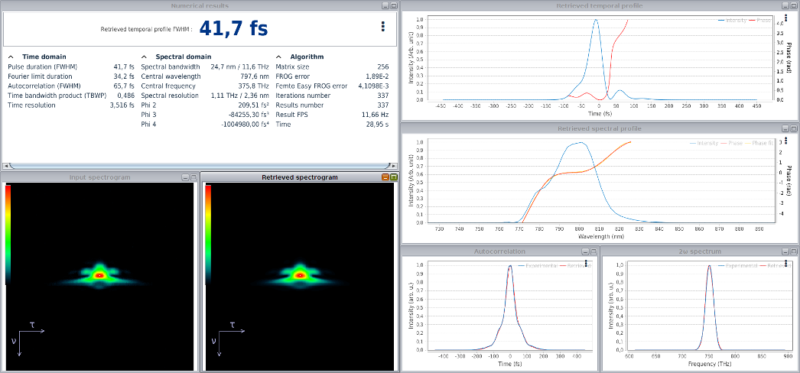Minimize the Input spectrogram panel
Image resolution: width=800 pixels, height=373 pixels.
point(185,178)
